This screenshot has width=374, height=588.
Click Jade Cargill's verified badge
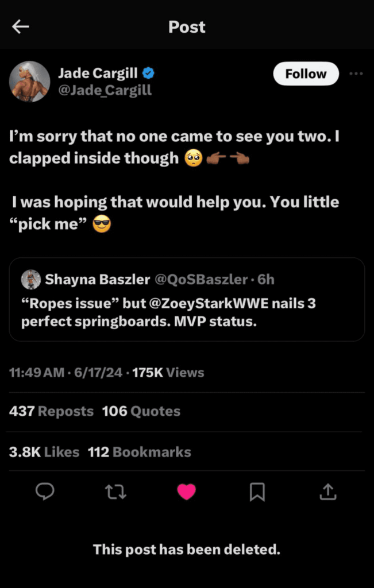coord(149,73)
